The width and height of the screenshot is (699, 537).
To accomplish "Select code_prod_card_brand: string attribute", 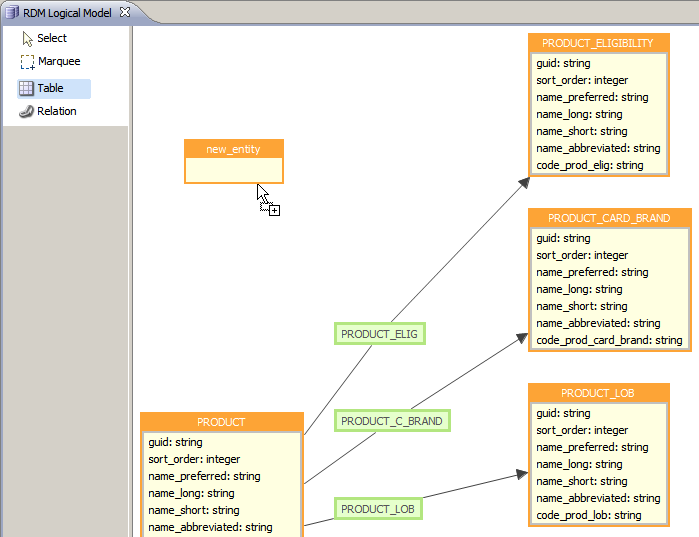I will pyautogui.click(x=608, y=340).
